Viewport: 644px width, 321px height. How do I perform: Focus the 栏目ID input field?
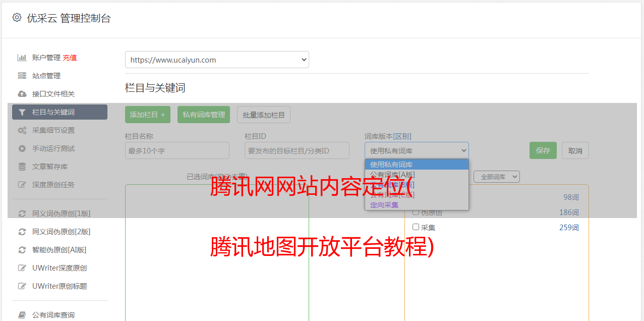pyautogui.click(x=297, y=150)
